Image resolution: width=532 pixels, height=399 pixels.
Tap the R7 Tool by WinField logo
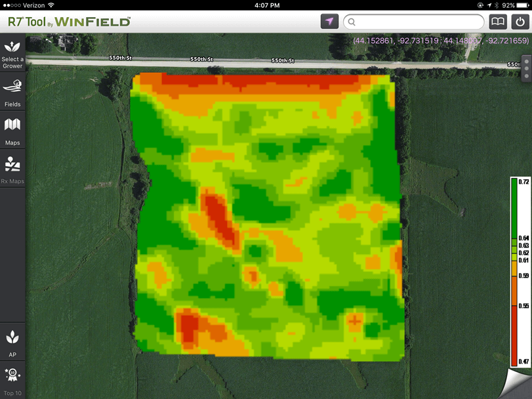pyautogui.click(x=69, y=21)
